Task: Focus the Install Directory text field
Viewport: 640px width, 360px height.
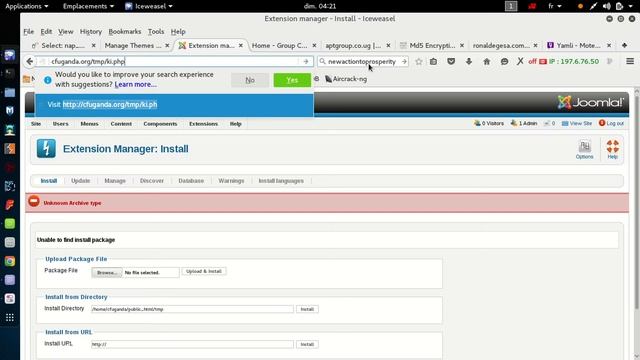Action: (192, 309)
